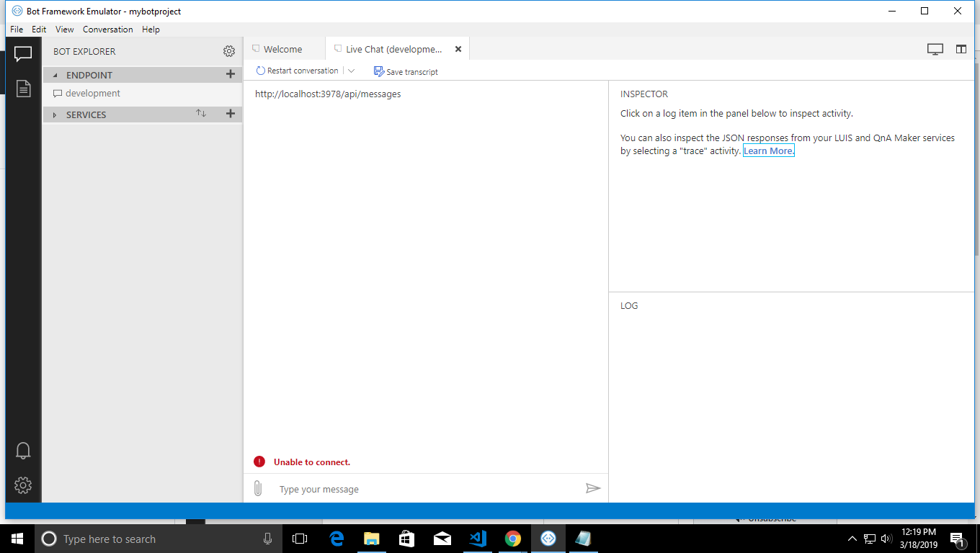
Task: Click the Save transcript icon
Action: 378,71
